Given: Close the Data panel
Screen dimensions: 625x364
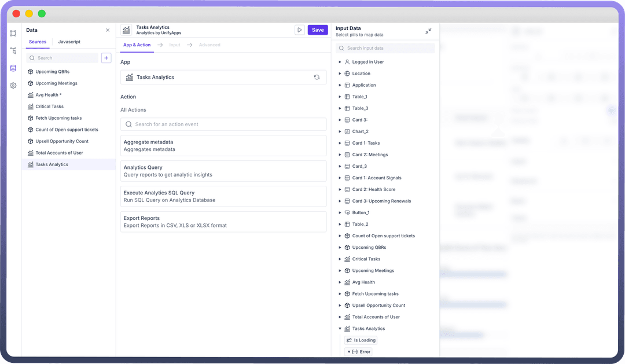Looking at the screenshot, I should [x=108, y=30].
